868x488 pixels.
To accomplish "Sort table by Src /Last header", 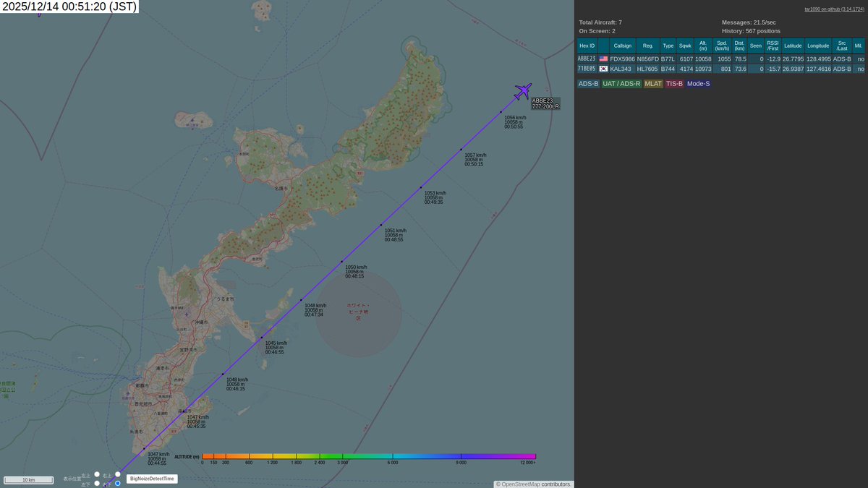I will coord(842,46).
